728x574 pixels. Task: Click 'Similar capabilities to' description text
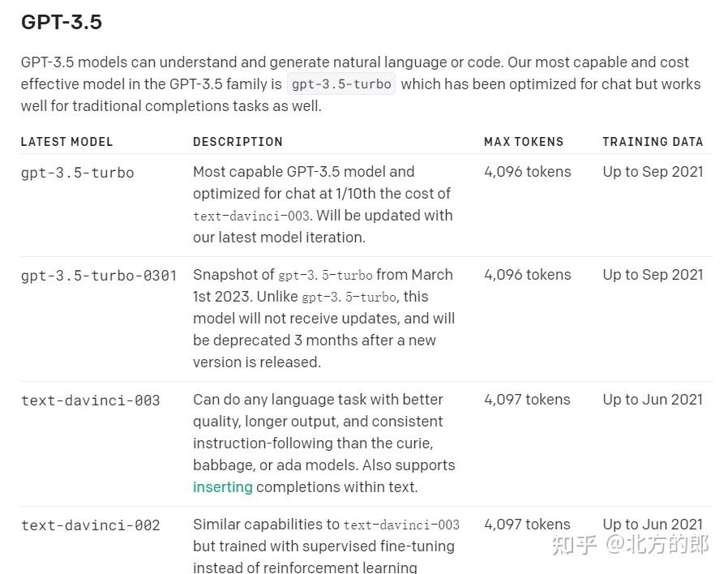point(266,524)
